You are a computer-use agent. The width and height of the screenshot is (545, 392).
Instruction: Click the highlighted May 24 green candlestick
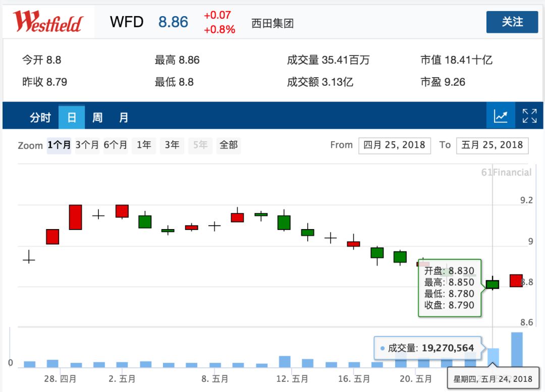[492, 284]
